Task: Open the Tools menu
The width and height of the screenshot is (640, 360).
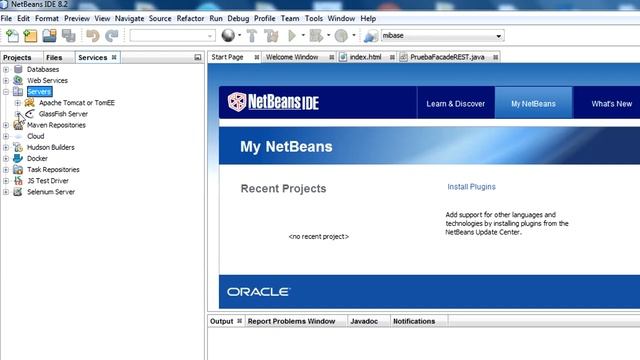Action: (313, 18)
